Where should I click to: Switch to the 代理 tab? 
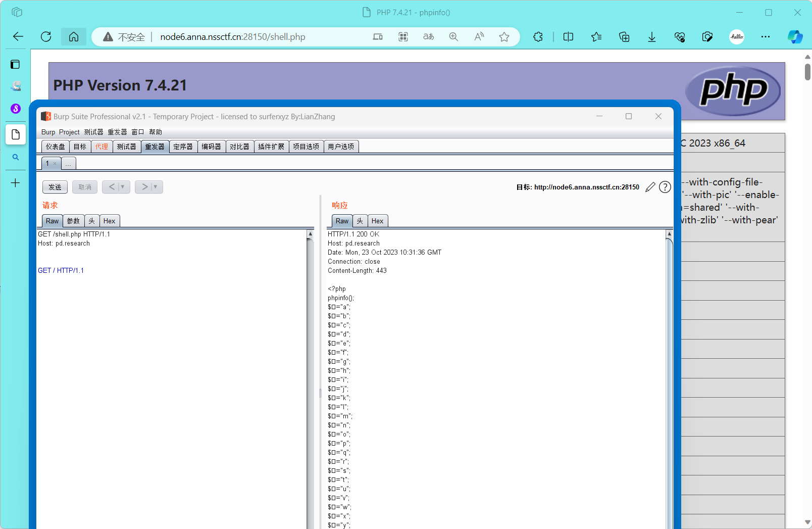(102, 147)
